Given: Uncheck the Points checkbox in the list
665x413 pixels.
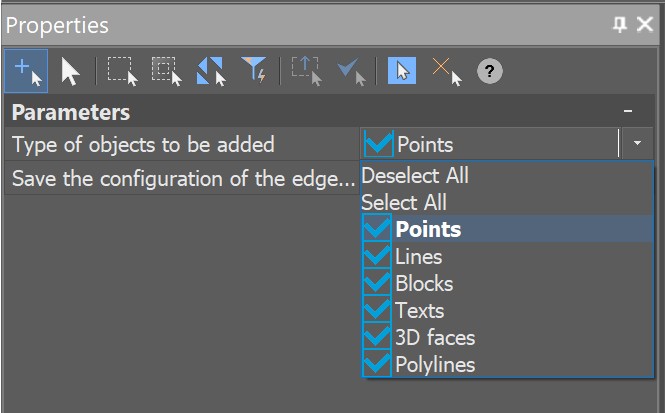Looking at the screenshot, I should click(x=378, y=230).
